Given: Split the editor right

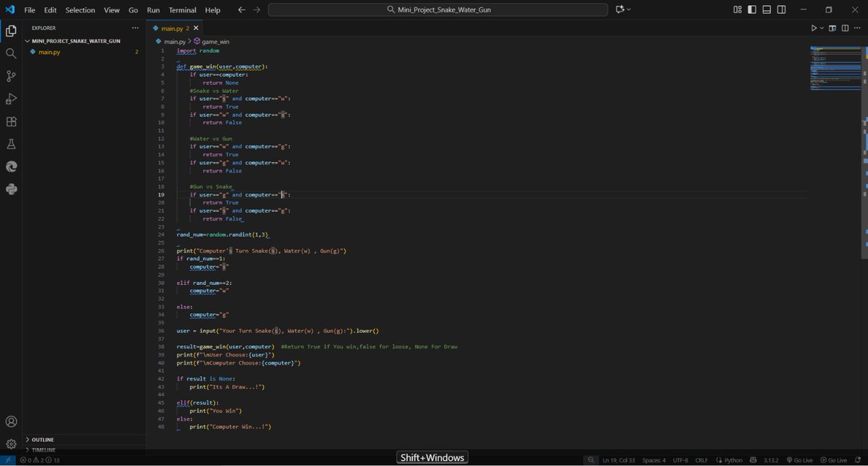Looking at the screenshot, I should [845, 28].
